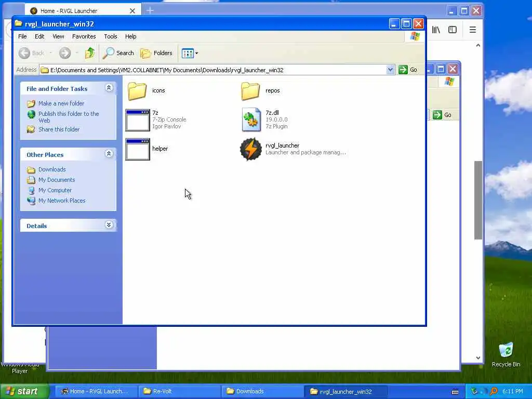Expand the Details panel
This screenshot has height=399, width=532.
coord(109,224)
